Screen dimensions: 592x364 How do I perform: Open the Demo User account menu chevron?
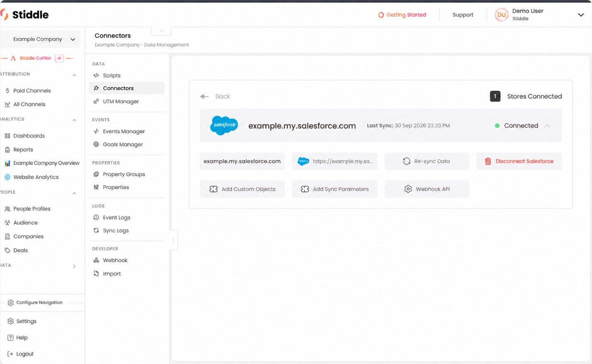[x=581, y=15]
